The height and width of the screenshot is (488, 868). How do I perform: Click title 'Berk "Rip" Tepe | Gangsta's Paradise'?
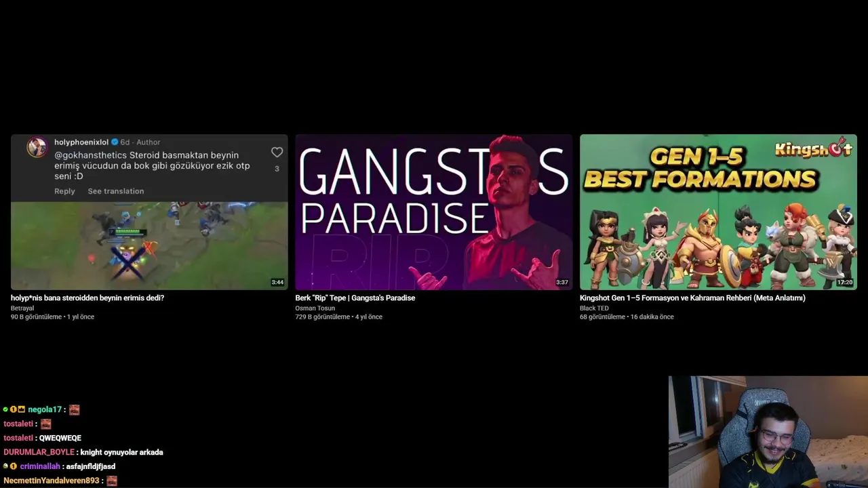(355, 298)
